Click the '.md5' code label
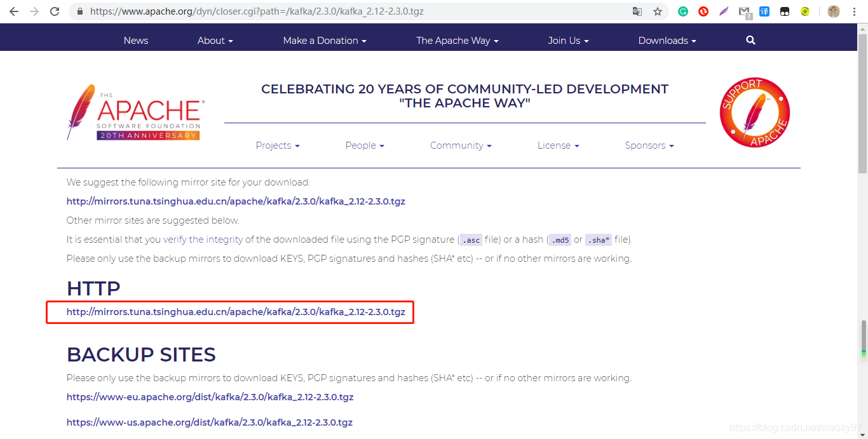Viewport: 868px width, 439px height. pos(560,240)
